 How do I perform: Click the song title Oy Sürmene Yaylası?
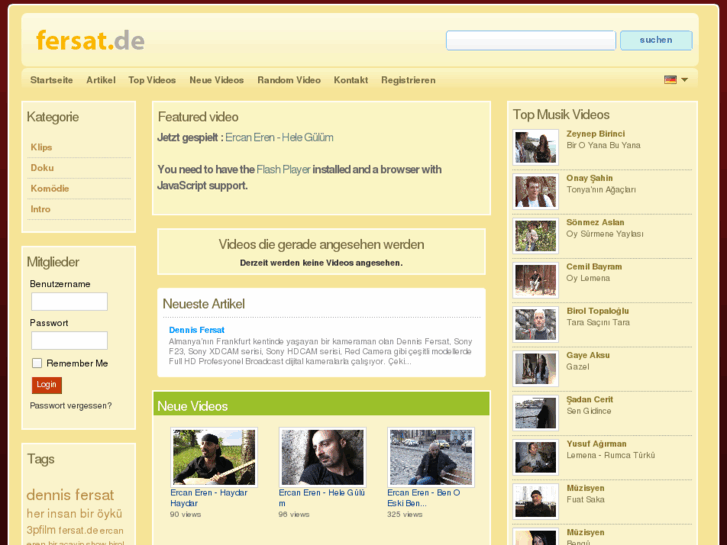click(x=605, y=234)
